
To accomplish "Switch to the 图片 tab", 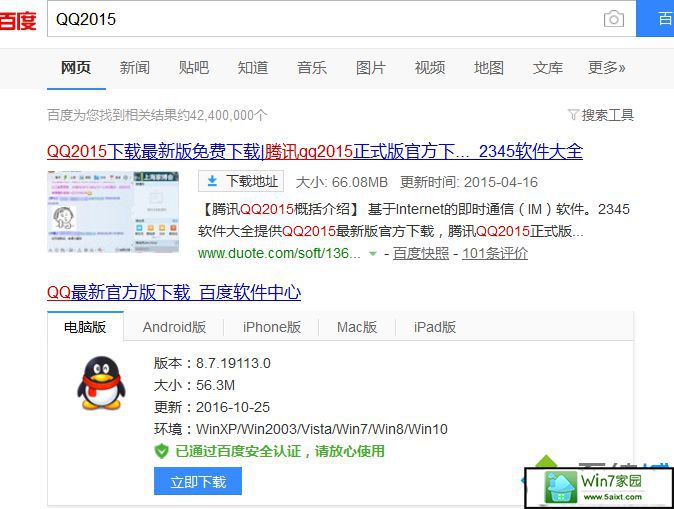I will [371, 68].
